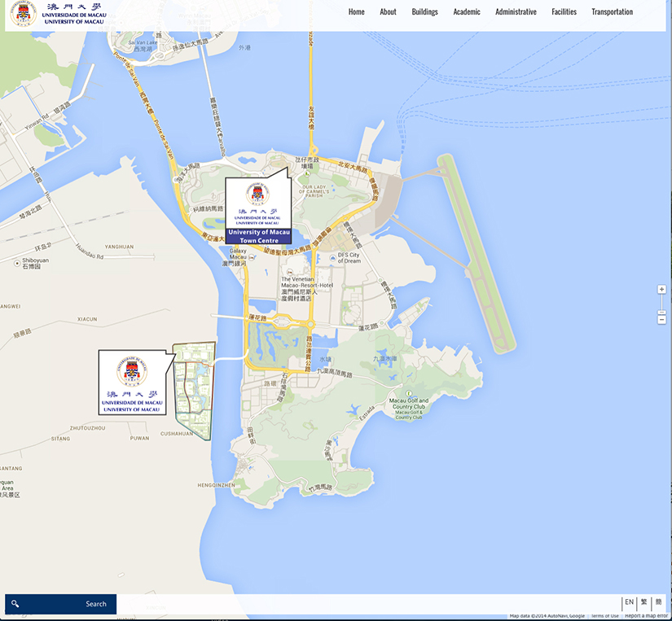Click the SITANG map label
The width and height of the screenshot is (672, 621).
click(60, 439)
